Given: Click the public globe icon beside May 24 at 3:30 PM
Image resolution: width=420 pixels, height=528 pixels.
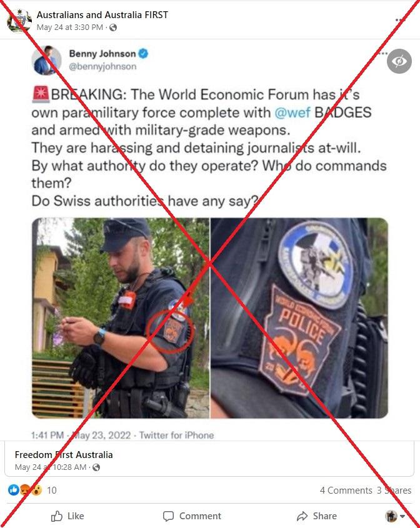Looking at the screenshot, I should pyautogui.click(x=113, y=27).
